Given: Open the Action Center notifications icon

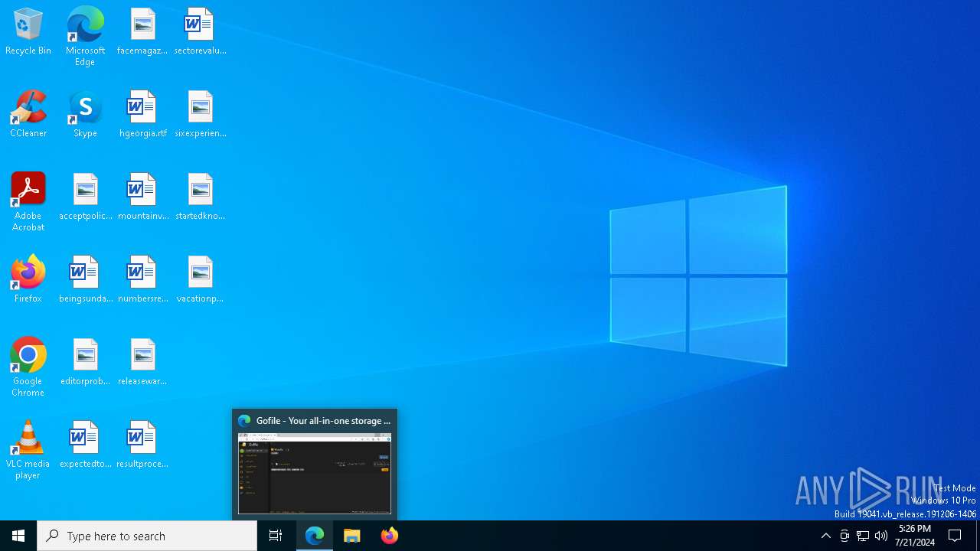Looking at the screenshot, I should coord(955,536).
